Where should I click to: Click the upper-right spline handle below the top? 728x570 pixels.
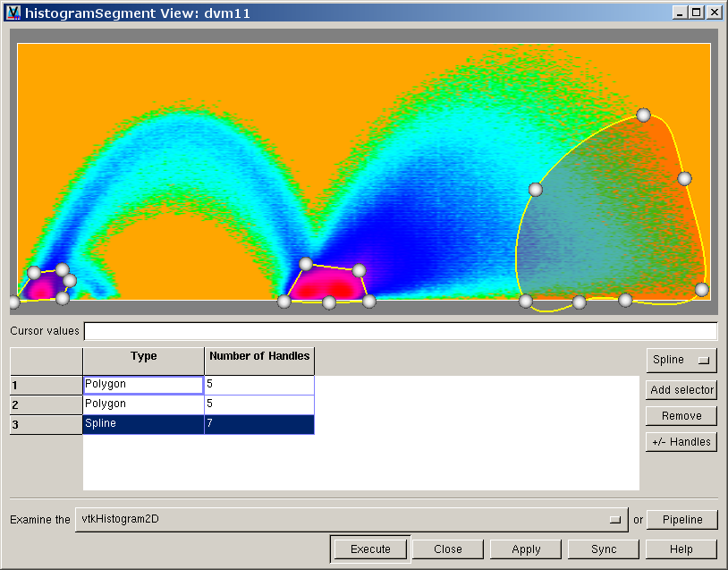pyautogui.click(x=684, y=178)
